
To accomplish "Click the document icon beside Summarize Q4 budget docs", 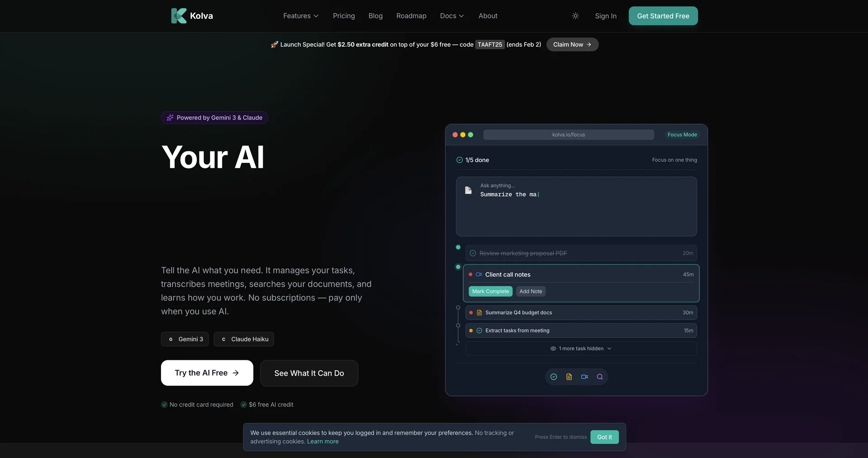I will [479, 312].
